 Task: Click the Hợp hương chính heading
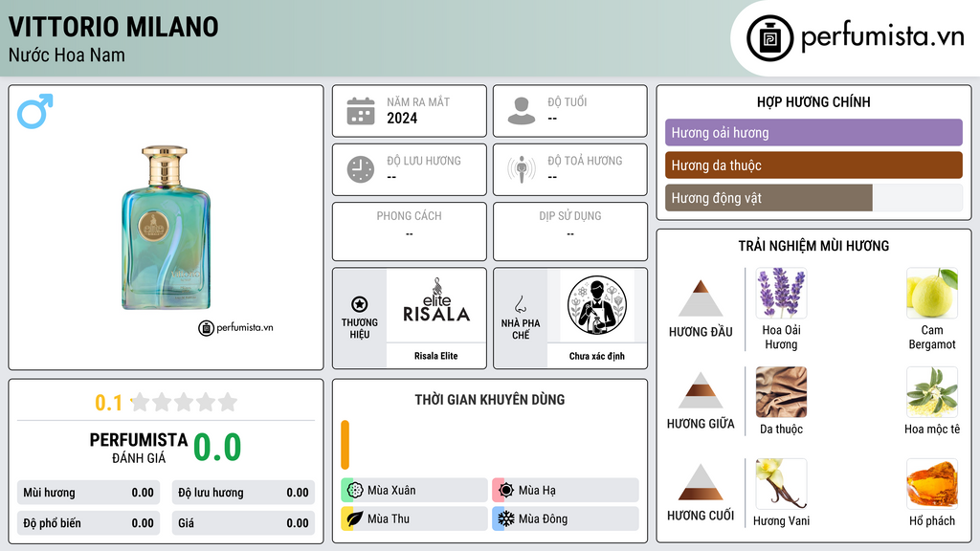[813, 101]
